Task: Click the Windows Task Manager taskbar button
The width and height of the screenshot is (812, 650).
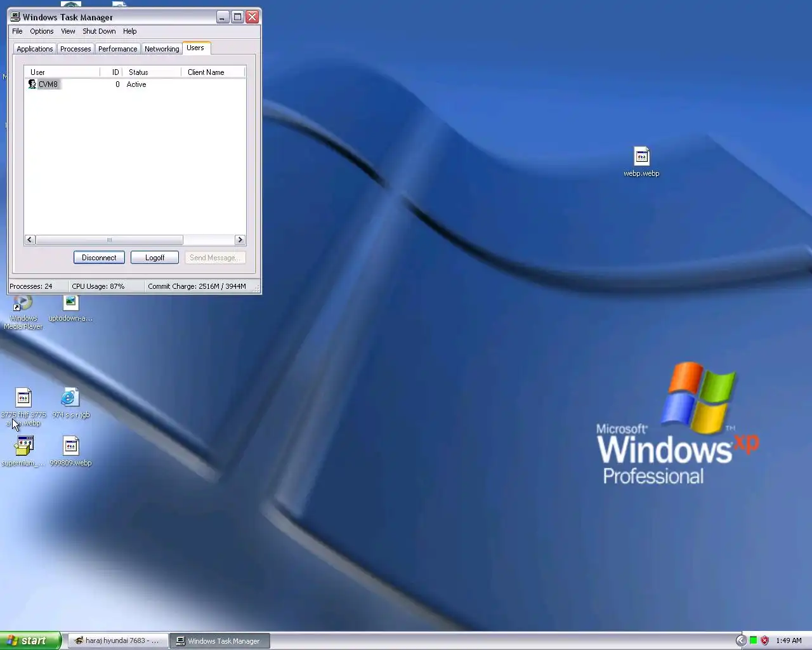Action: tap(219, 641)
